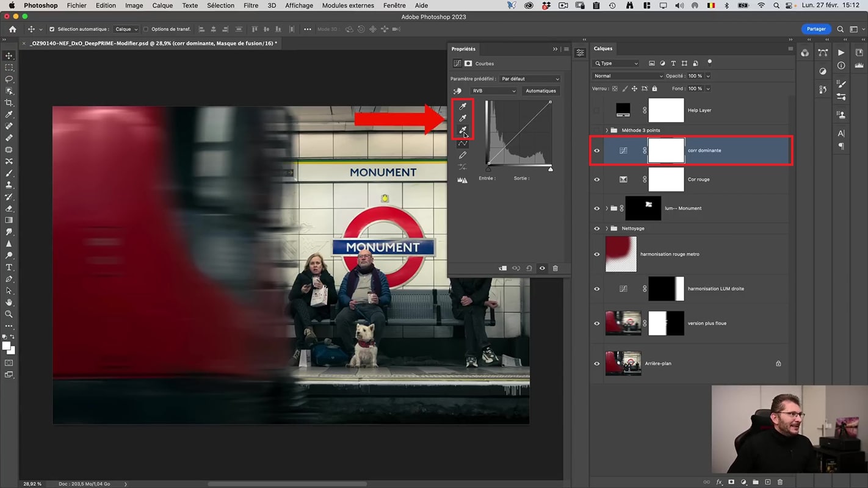868x488 pixels.
Task: Create a new adjustment layer from Layers footer
Action: (x=743, y=482)
